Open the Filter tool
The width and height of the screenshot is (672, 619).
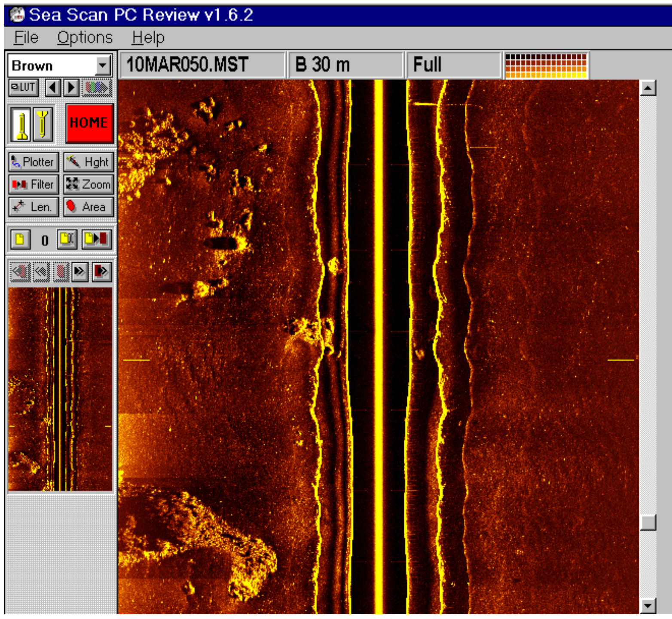pyautogui.click(x=34, y=184)
